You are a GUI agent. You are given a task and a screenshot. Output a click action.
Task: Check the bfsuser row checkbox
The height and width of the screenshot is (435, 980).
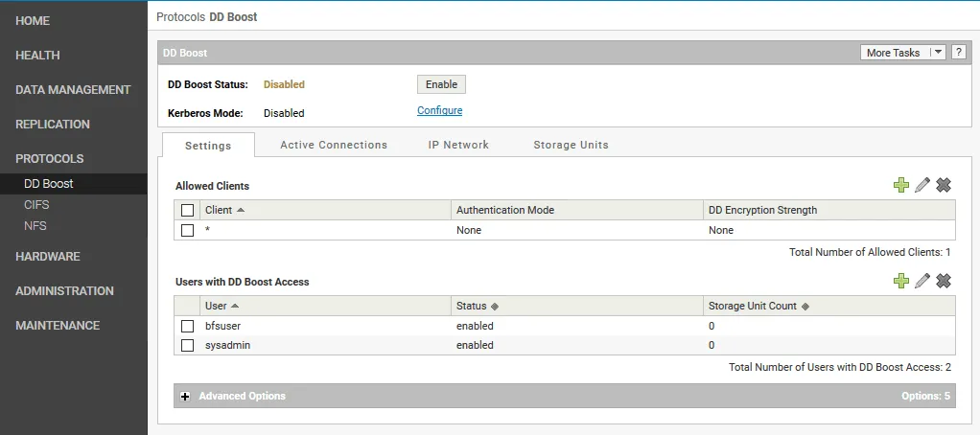[188, 326]
